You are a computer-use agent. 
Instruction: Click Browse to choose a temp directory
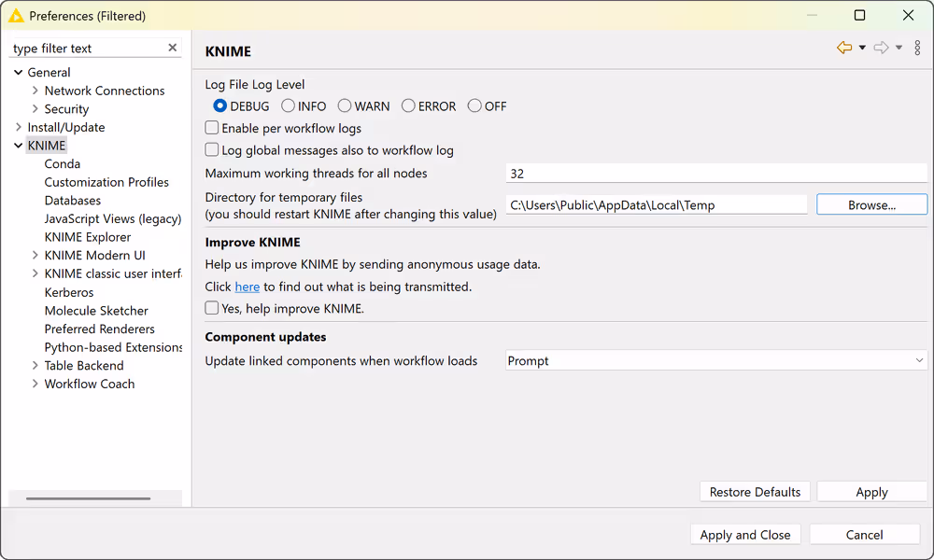click(x=871, y=204)
